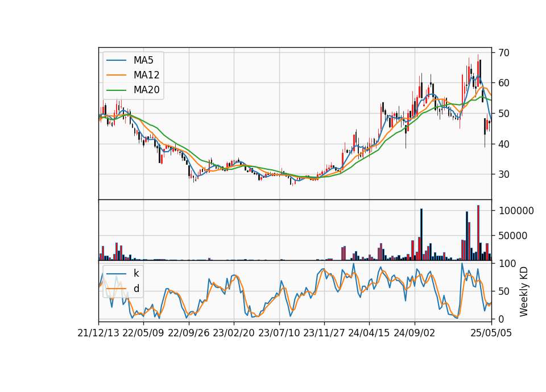This screenshot has height=392, width=546.
Task: Click the volume axis value 100000
Action: click(x=516, y=211)
